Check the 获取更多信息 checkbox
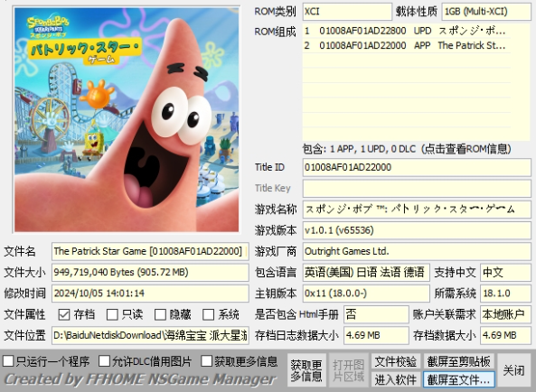 (206, 361)
